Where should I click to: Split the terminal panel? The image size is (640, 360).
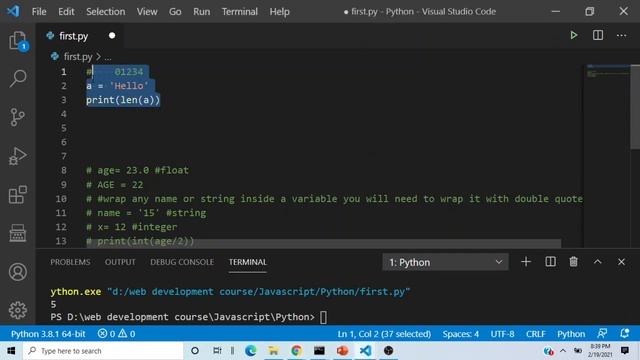pyautogui.click(x=550, y=262)
